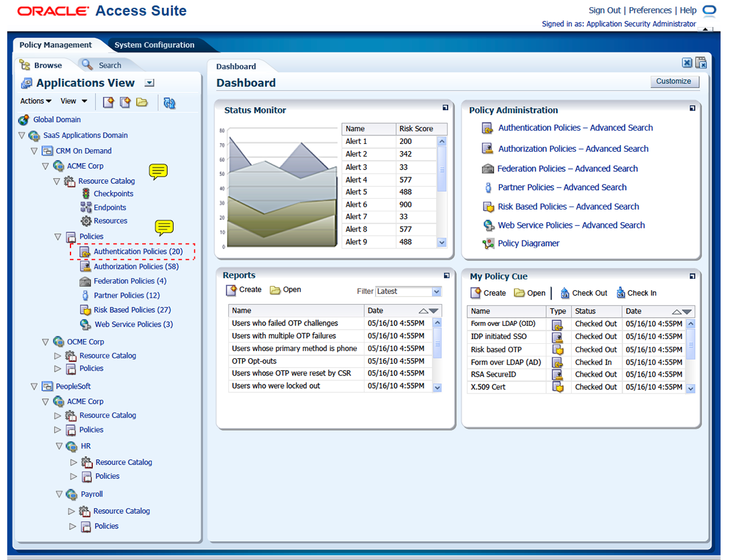Select the Search tab
The width and height of the screenshot is (729, 560).
click(x=103, y=65)
